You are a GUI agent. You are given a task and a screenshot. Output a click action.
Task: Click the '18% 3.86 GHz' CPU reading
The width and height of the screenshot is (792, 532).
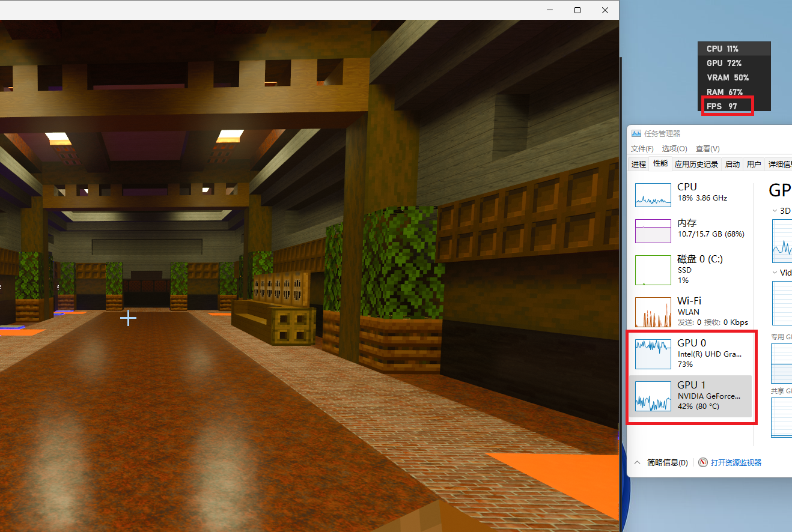(x=702, y=198)
